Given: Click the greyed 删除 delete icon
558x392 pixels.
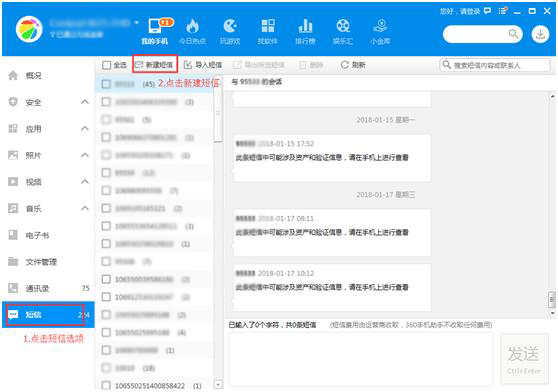Looking at the screenshot, I should pos(302,65).
